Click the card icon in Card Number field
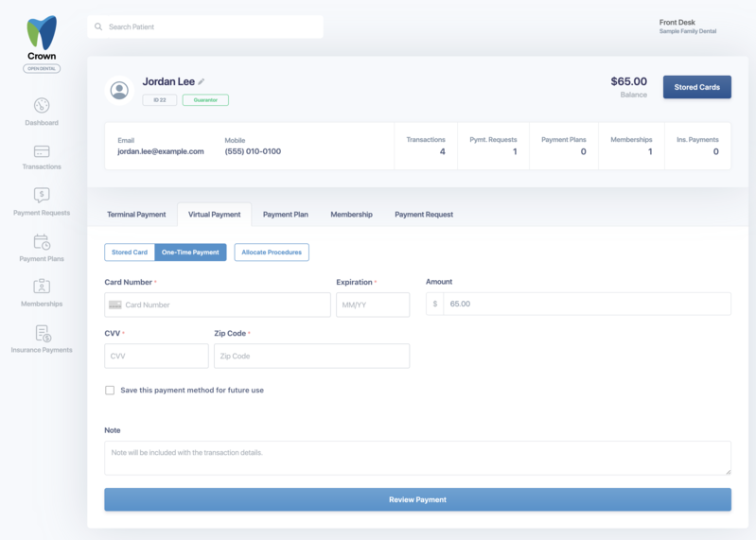 pos(115,305)
